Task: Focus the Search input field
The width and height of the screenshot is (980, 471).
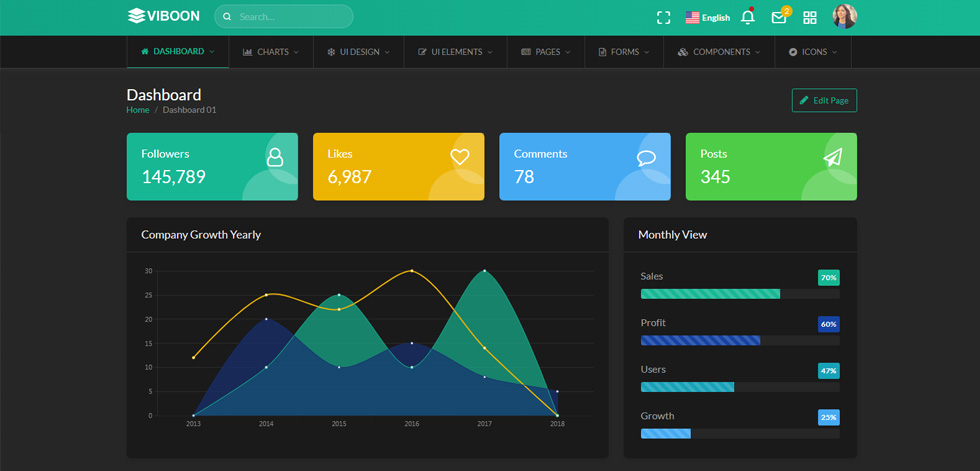Action: point(284,16)
